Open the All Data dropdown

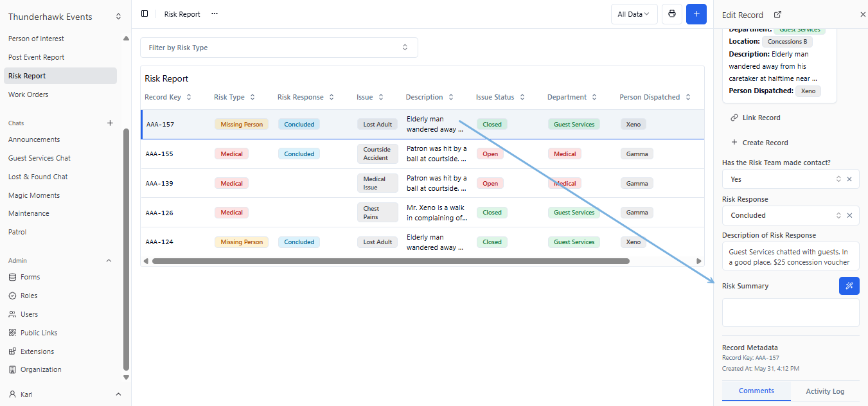633,14
